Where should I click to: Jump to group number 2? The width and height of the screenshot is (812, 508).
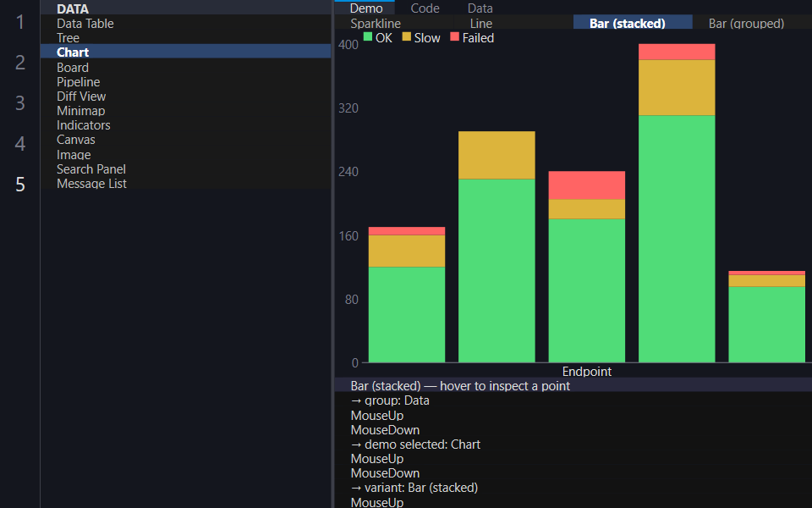(19, 62)
